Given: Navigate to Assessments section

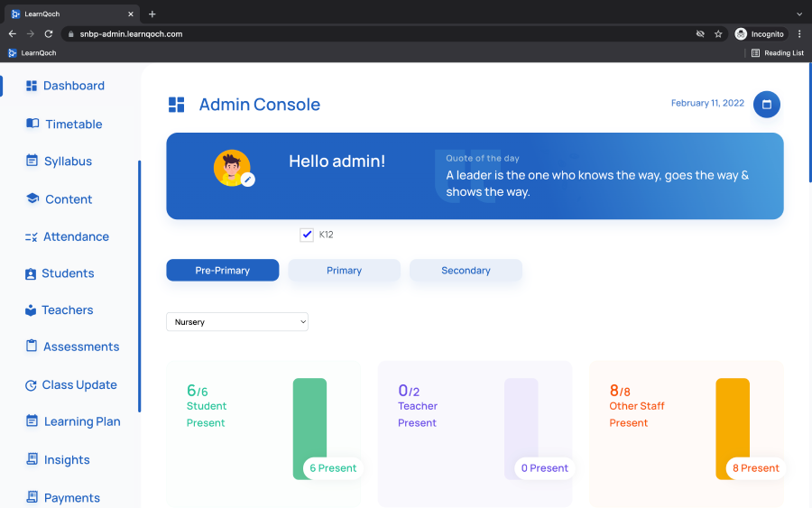Looking at the screenshot, I should [x=81, y=347].
